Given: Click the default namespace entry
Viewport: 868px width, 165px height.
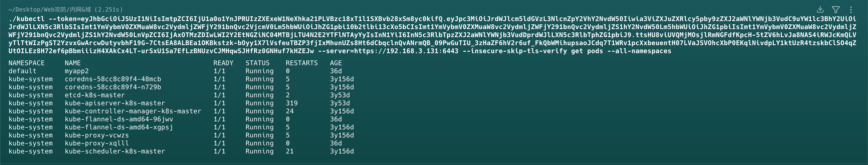Looking at the screenshot, I should [x=22, y=71].
